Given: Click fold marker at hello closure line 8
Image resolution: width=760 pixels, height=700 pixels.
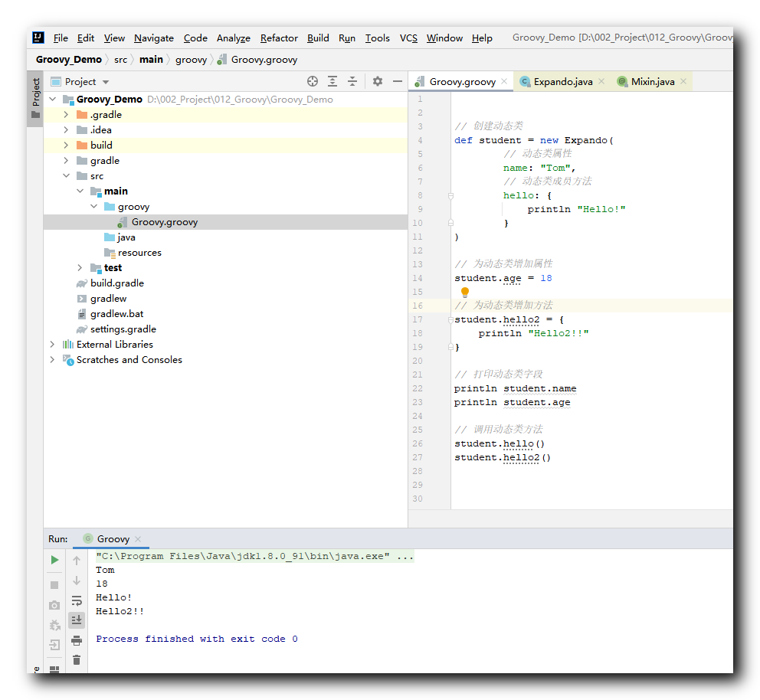Looking at the screenshot, I should [450, 196].
